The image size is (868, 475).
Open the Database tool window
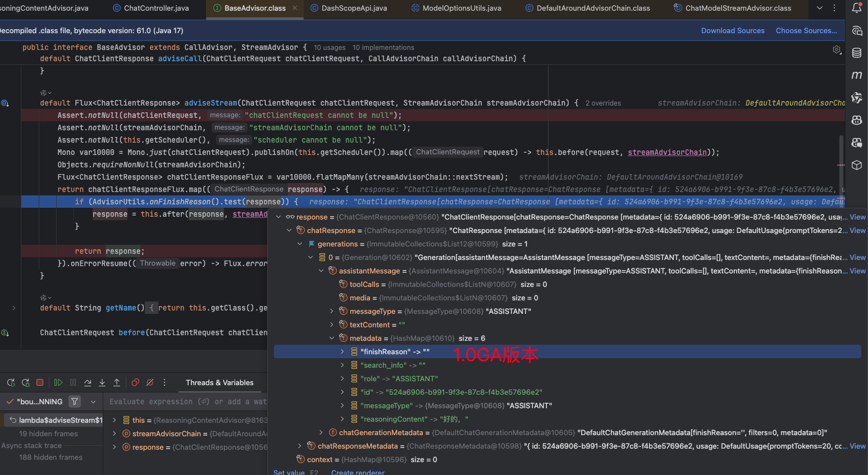point(857,53)
